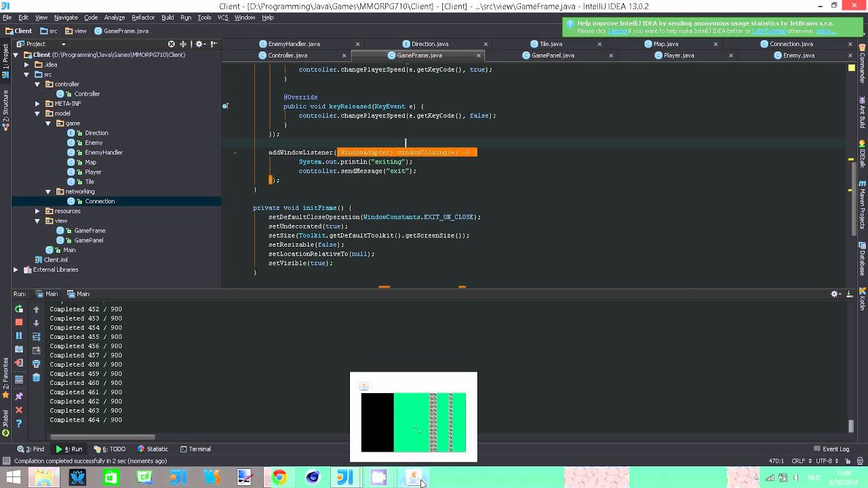This screenshot has height=488, width=868.
Task: Close the Controller.java tab
Action: point(344,56)
